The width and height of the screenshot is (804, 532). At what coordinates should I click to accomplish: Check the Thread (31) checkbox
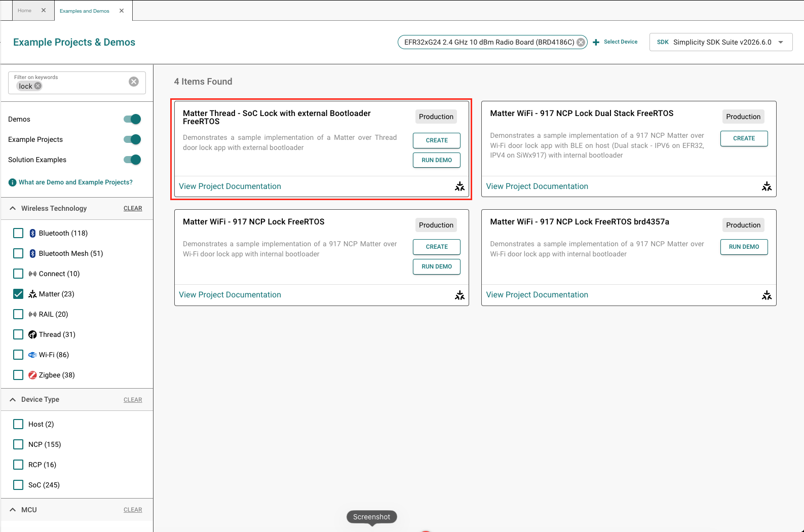[18, 334]
